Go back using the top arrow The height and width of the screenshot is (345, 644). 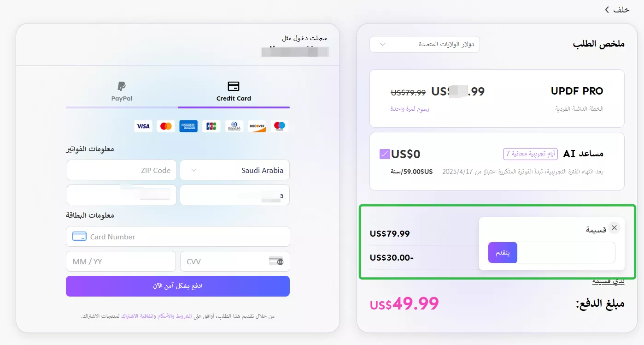tap(617, 10)
